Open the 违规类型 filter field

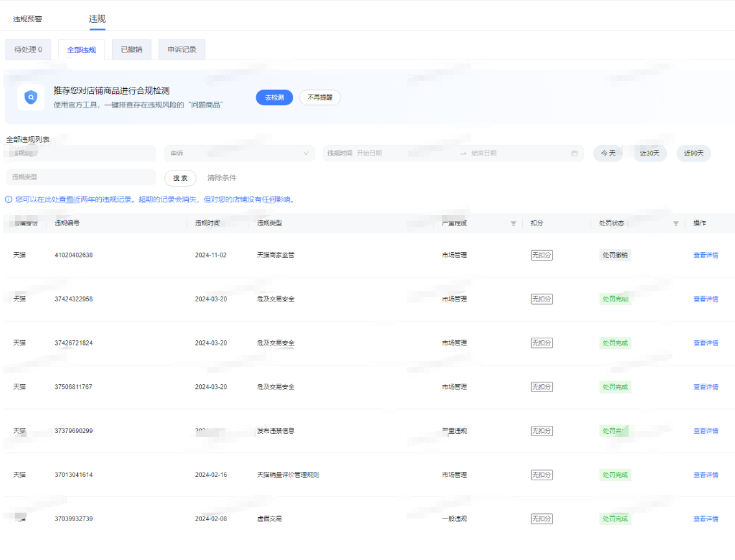coord(80,177)
